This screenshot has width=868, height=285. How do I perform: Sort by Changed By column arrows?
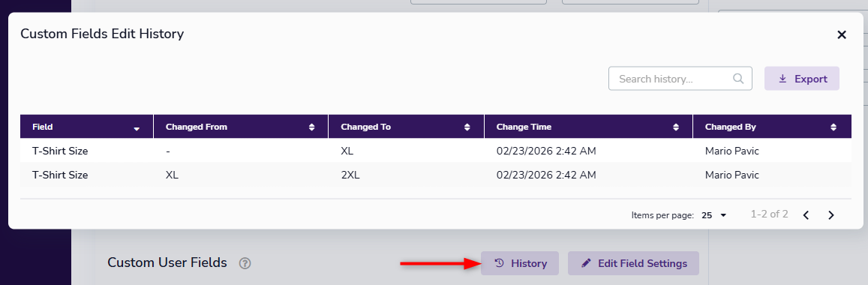(x=833, y=127)
